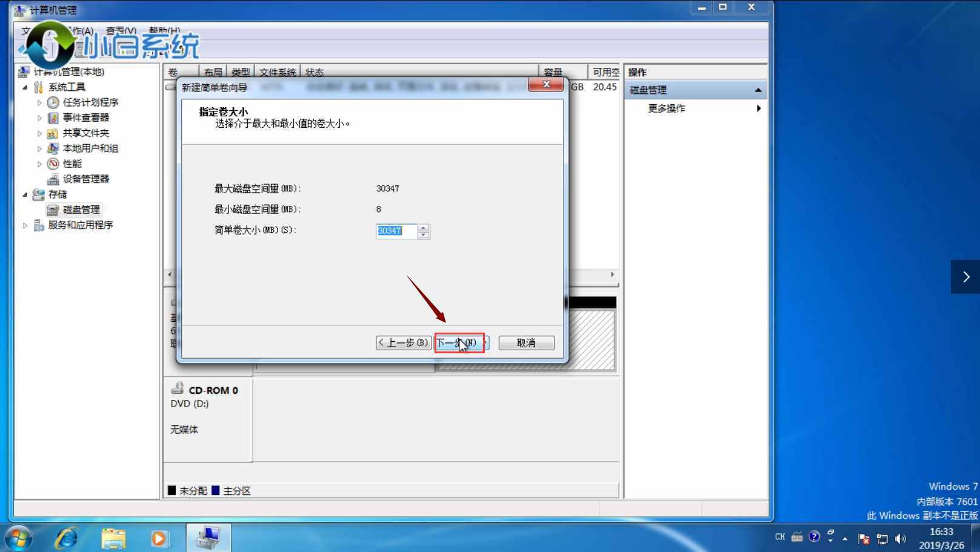Select 服务和应用程序 tree node

point(81,225)
